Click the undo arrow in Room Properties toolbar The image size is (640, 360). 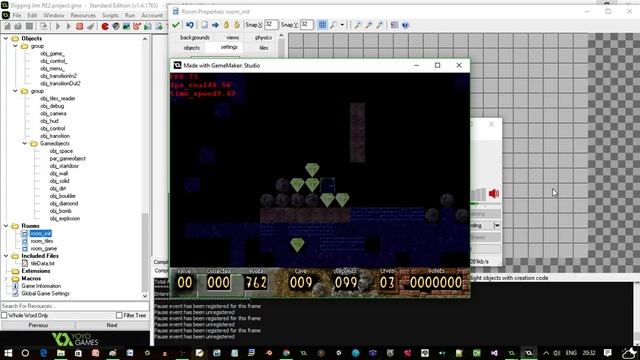click(x=190, y=25)
